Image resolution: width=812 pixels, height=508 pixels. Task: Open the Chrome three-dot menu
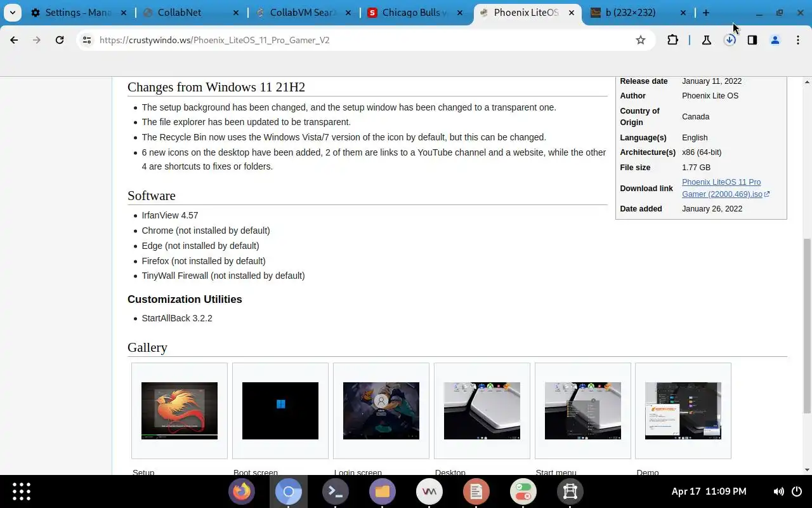coord(798,40)
